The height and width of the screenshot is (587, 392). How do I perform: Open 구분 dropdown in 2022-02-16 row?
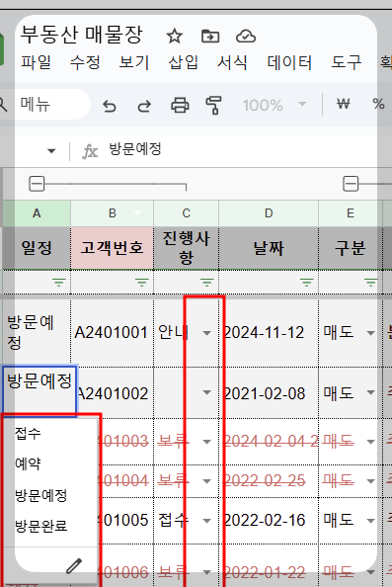tap(370, 521)
